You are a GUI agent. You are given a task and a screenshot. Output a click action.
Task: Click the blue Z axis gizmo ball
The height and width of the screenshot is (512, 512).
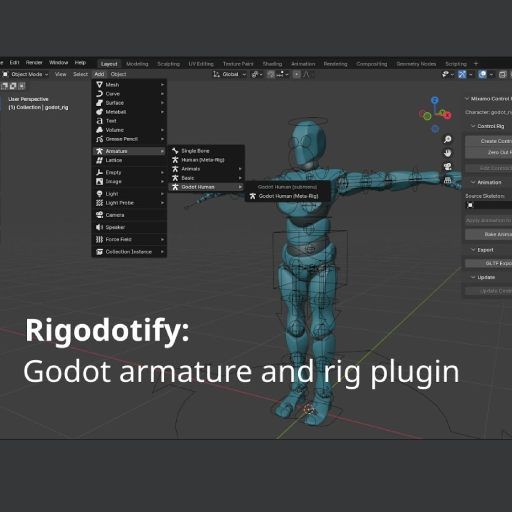[x=435, y=100]
